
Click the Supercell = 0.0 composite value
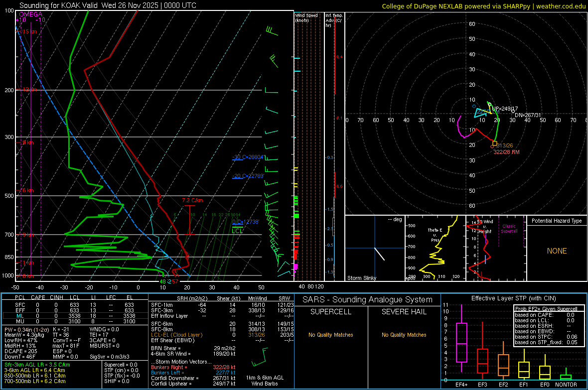point(121,365)
